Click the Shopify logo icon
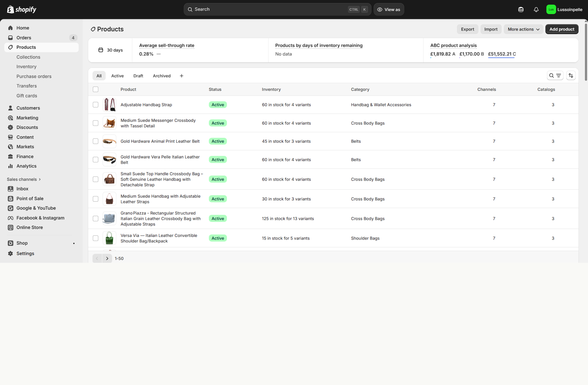This screenshot has width=588, height=385. tap(11, 9)
